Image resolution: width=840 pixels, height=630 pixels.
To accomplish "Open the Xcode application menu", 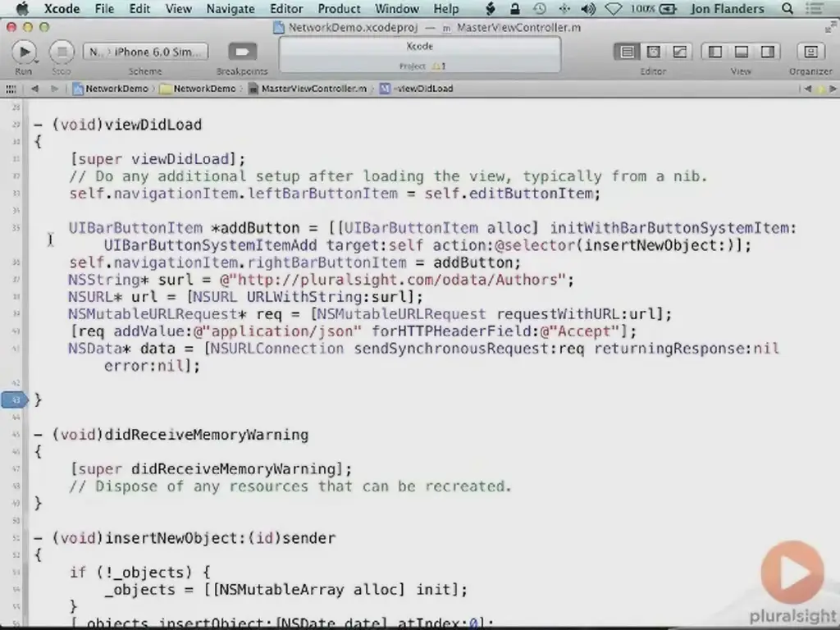I will click(62, 8).
